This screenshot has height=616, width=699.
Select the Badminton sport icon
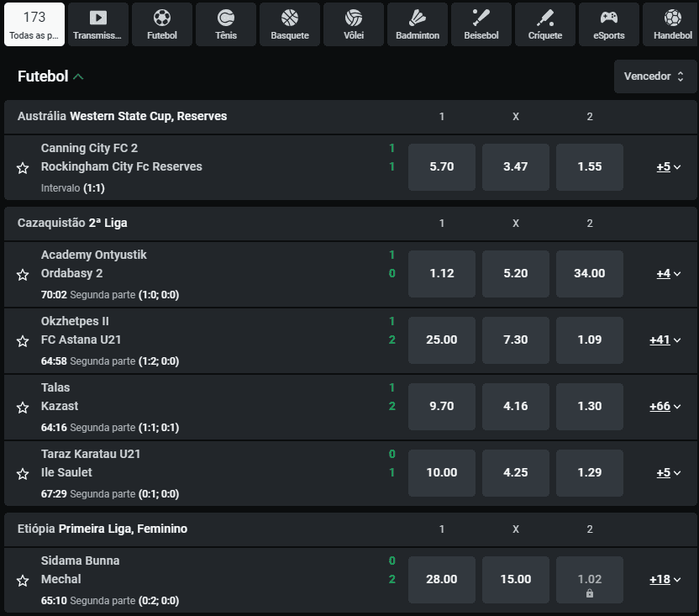(418, 24)
